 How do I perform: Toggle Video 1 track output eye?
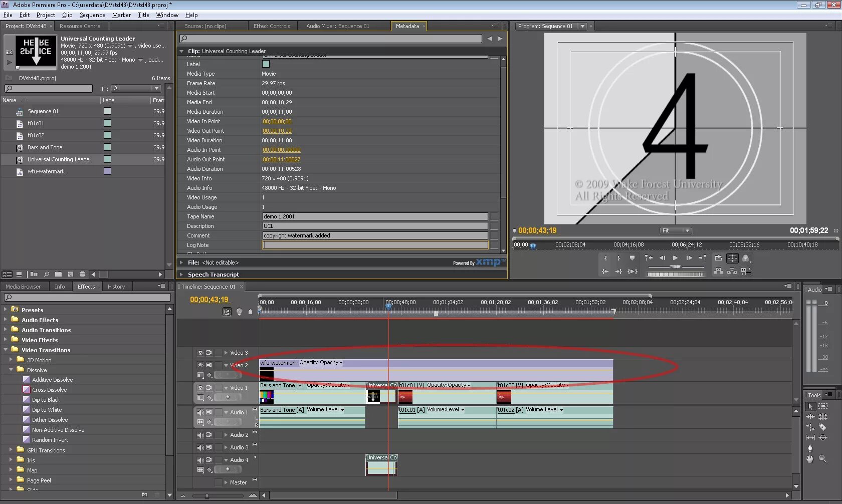(x=200, y=388)
